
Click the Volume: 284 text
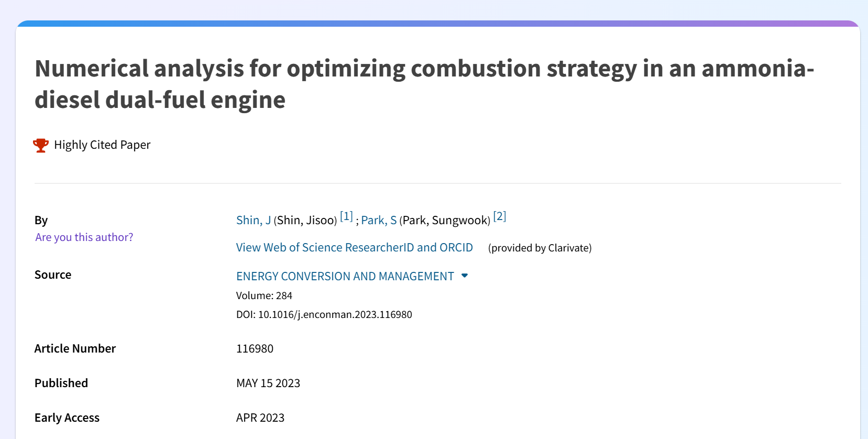264,295
